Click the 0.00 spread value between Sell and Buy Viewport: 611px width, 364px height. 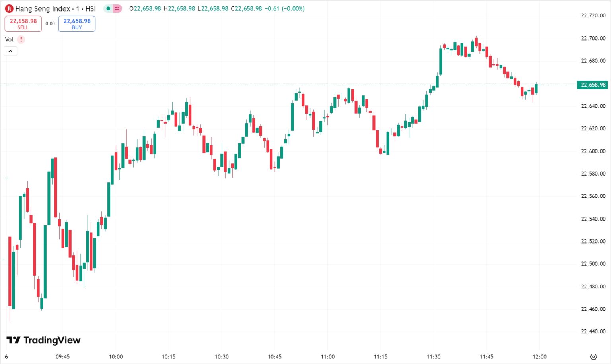coord(50,24)
